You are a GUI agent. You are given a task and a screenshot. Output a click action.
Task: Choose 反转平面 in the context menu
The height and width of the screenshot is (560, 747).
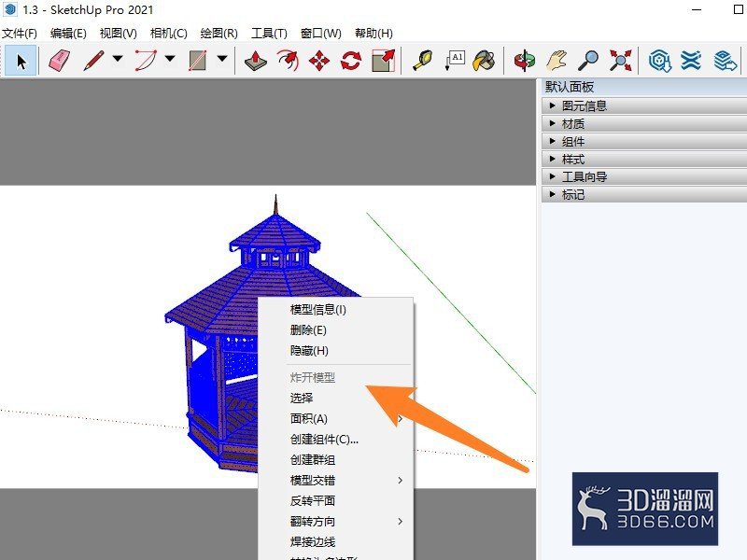(x=336, y=500)
